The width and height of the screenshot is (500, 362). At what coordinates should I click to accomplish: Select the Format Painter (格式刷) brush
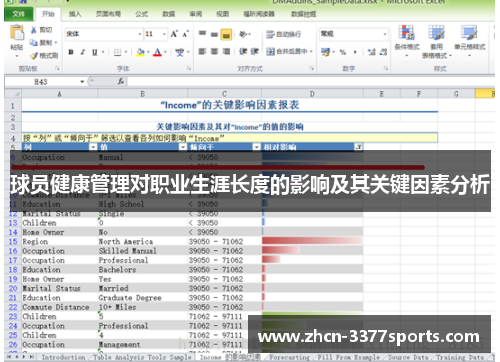[x=34, y=56]
